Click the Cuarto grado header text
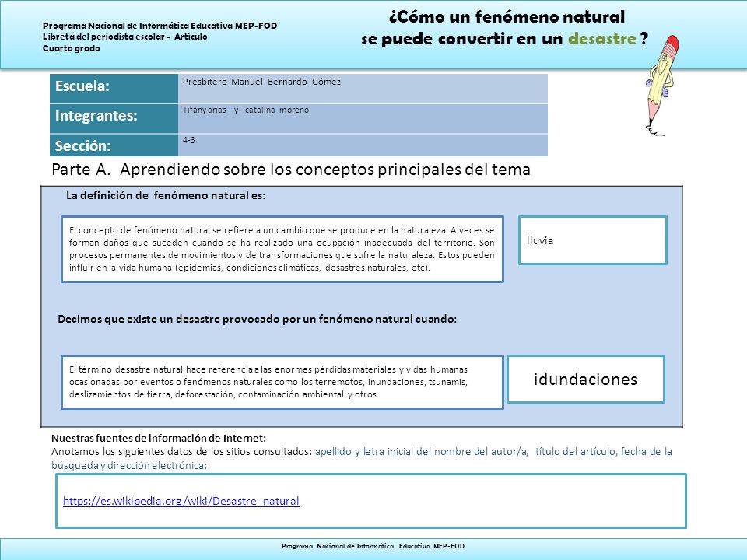Image resolution: width=747 pixels, height=560 pixels. pyautogui.click(x=72, y=48)
